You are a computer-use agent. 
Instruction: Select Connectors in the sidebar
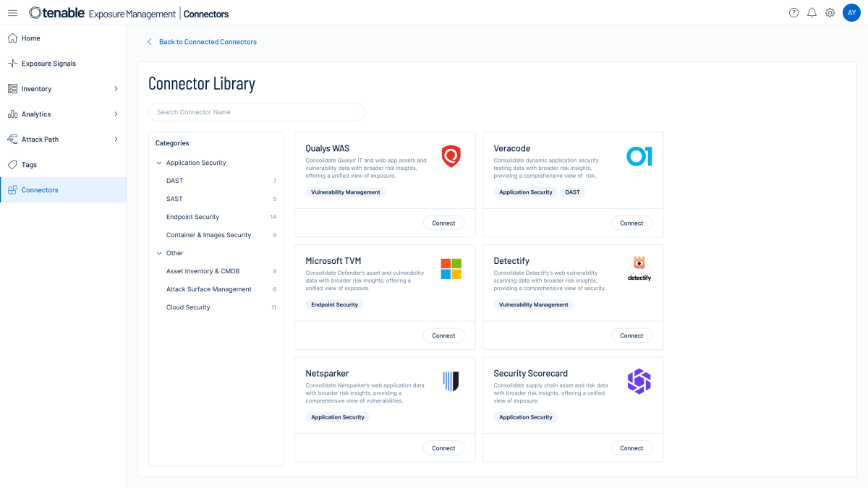pos(63,190)
